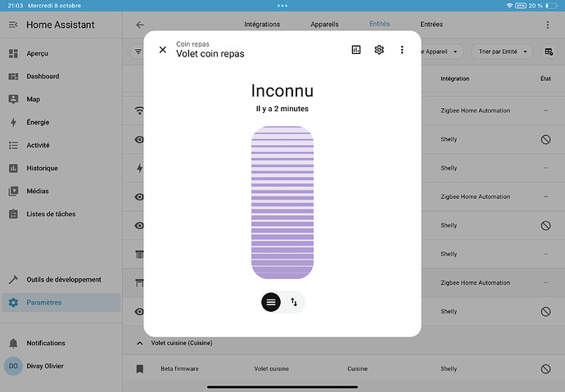Switch to up/down arrows button mode
The width and height of the screenshot is (565, 392).
[294, 302]
